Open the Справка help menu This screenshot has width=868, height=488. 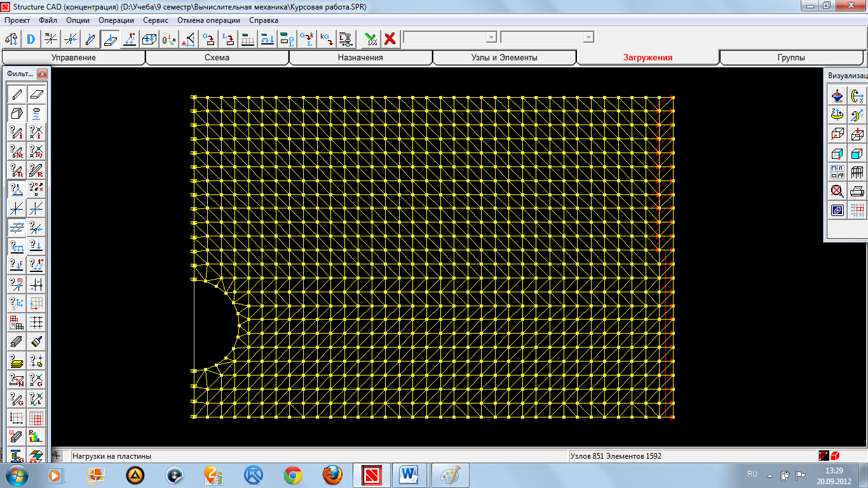click(264, 20)
